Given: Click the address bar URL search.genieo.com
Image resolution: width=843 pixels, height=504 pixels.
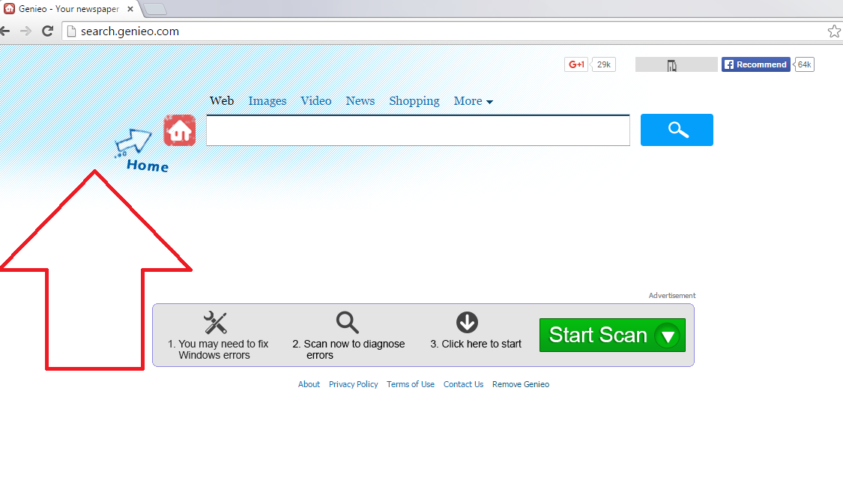Looking at the screenshot, I should tap(130, 31).
